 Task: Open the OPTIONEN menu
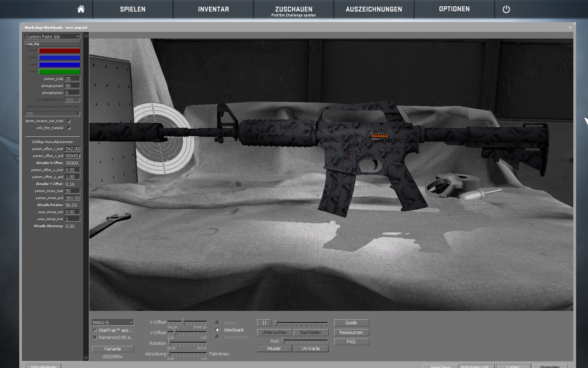454,9
